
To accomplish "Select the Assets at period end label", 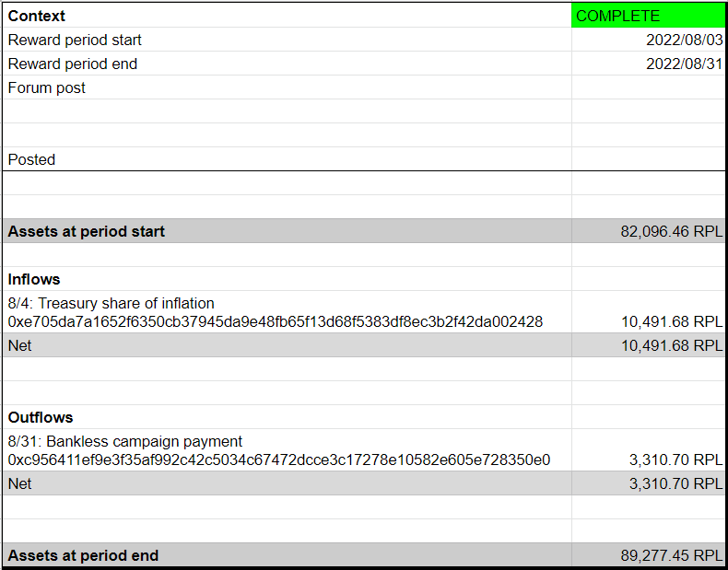I will coord(83,555).
